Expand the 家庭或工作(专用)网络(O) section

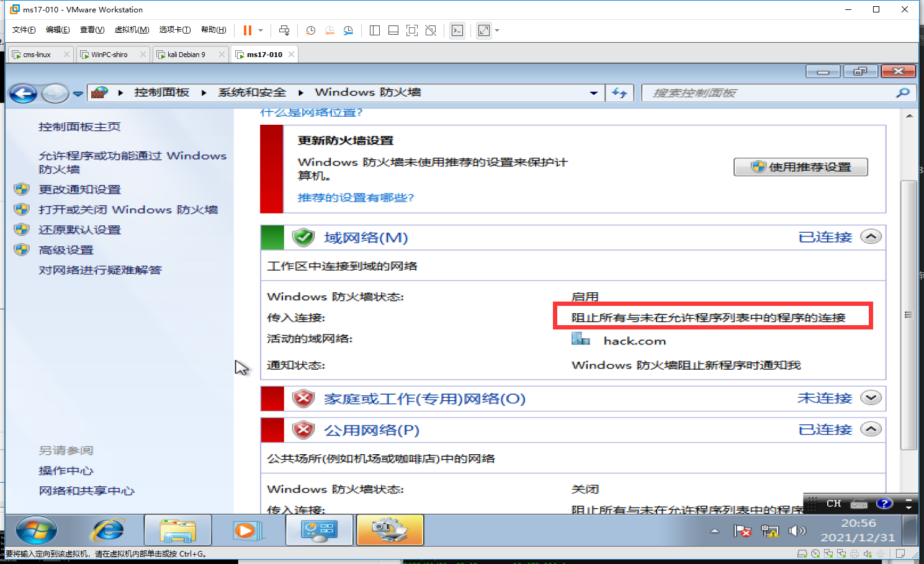871,398
